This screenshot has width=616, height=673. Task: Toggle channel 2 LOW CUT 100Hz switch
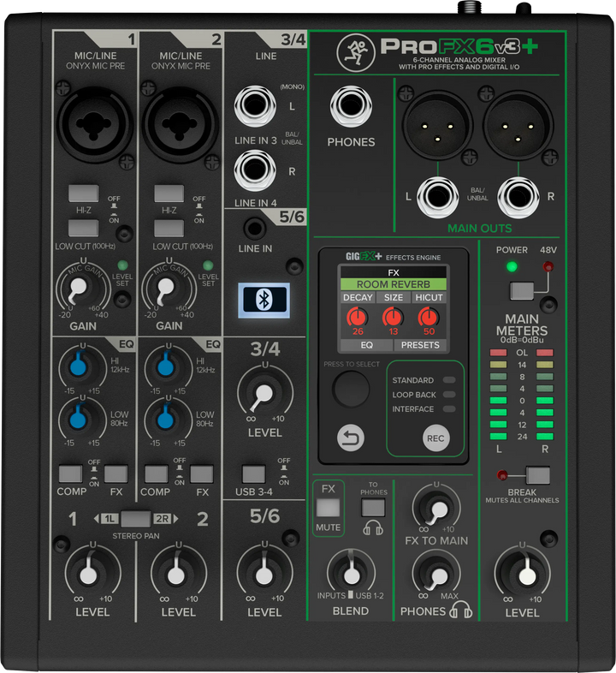[x=169, y=228]
